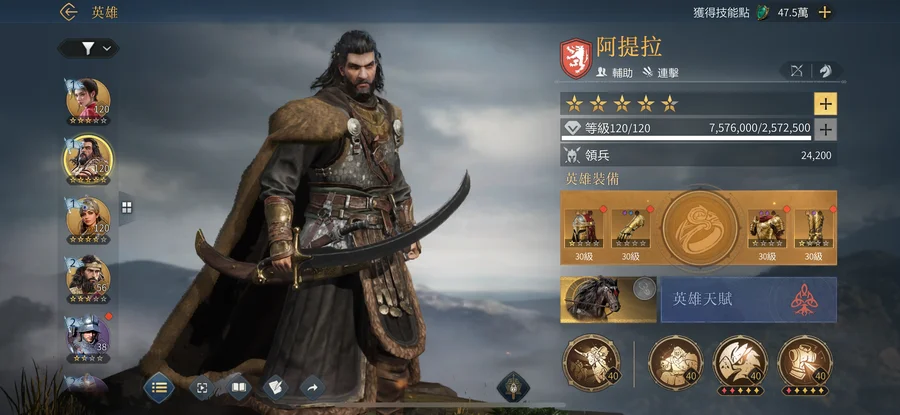The height and width of the screenshot is (415, 900).
Task: Select the gauntlet equipment slot
Action: tap(630, 229)
